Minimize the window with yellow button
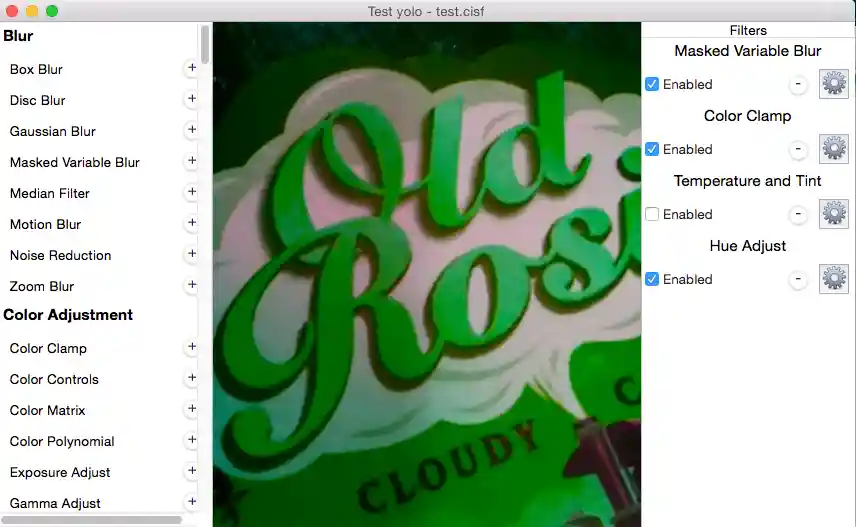The image size is (856, 527). 32,11
